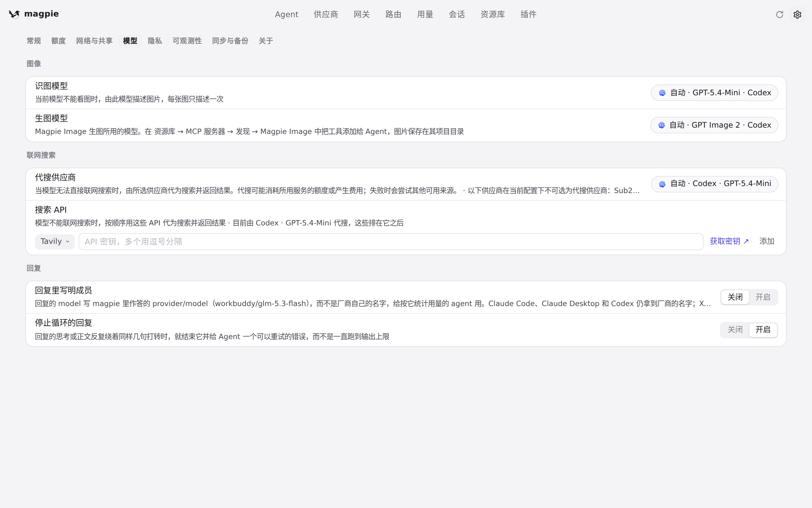Set 停止循环的回复 to 关闭
The width and height of the screenshot is (812, 508).
coord(735,330)
